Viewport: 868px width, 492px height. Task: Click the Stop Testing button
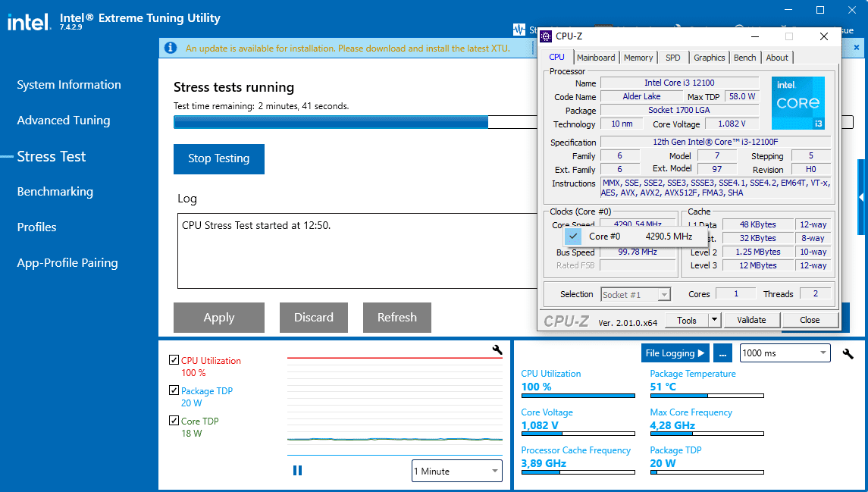pyautogui.click(x=218, y=159)
